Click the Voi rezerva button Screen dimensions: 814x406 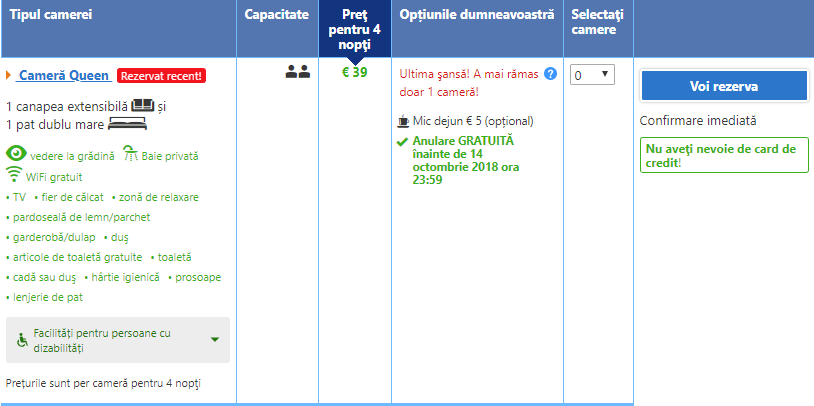(723, 86)
